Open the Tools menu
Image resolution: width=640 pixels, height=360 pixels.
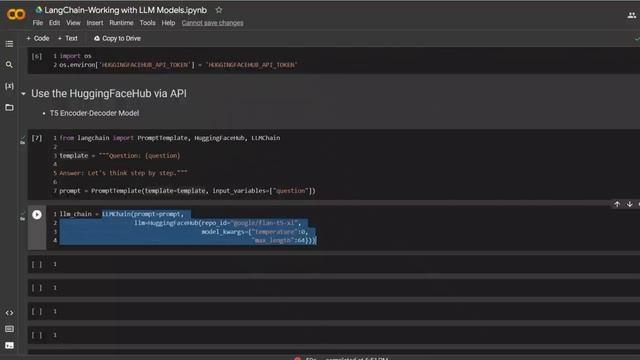coord(147,23)
